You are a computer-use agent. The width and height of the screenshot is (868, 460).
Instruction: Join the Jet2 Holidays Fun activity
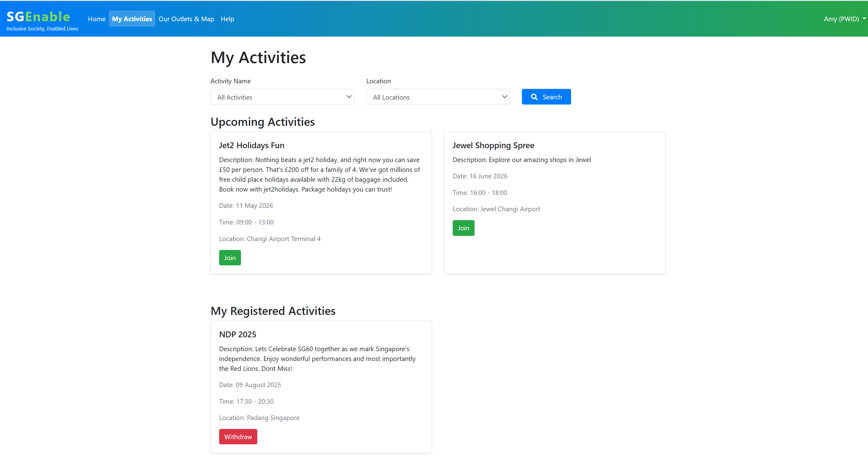[x=230, y=258]
